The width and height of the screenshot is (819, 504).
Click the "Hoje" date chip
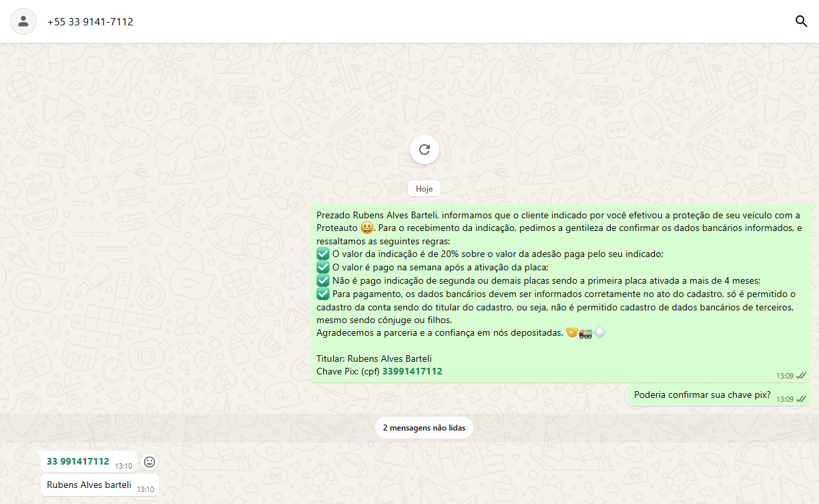pos(424,189)
